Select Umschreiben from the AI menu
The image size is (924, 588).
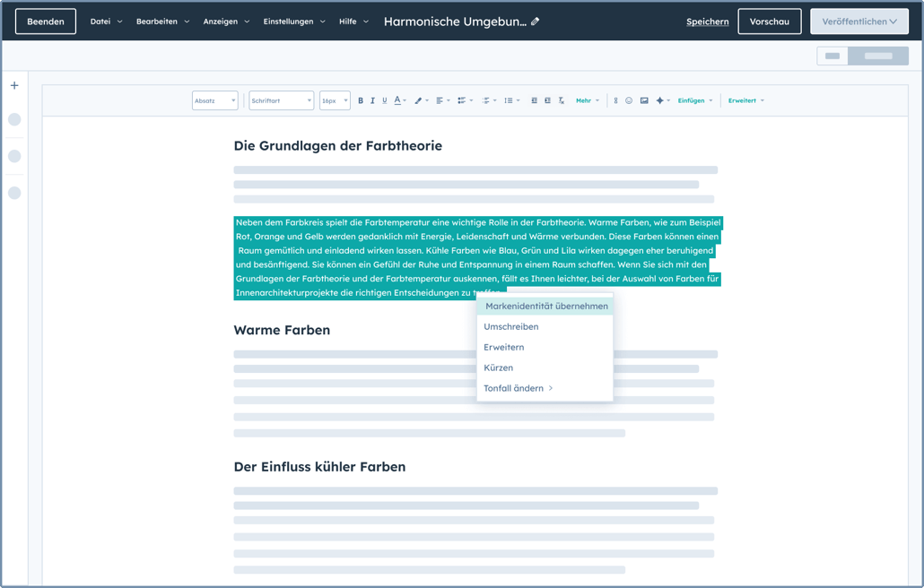511,326
